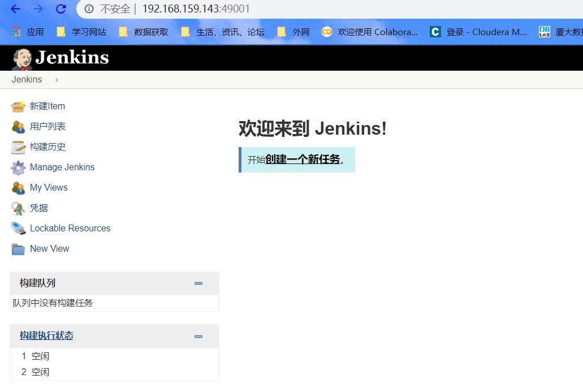Open the Manage Jenkins link

[62, 167]
